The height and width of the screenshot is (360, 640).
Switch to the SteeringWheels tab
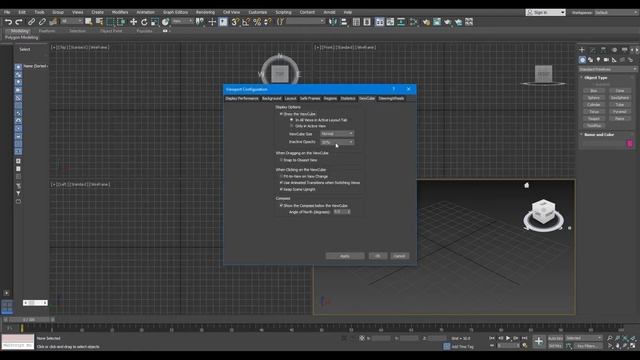pos(391,98)
